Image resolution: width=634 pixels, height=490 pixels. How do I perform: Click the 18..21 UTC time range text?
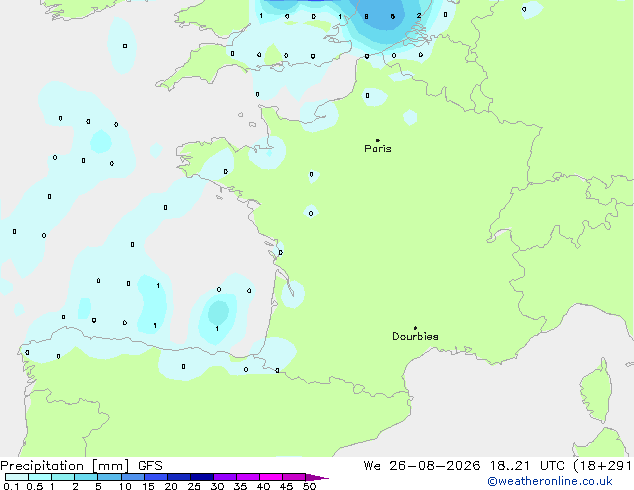[x=528, y=466]
